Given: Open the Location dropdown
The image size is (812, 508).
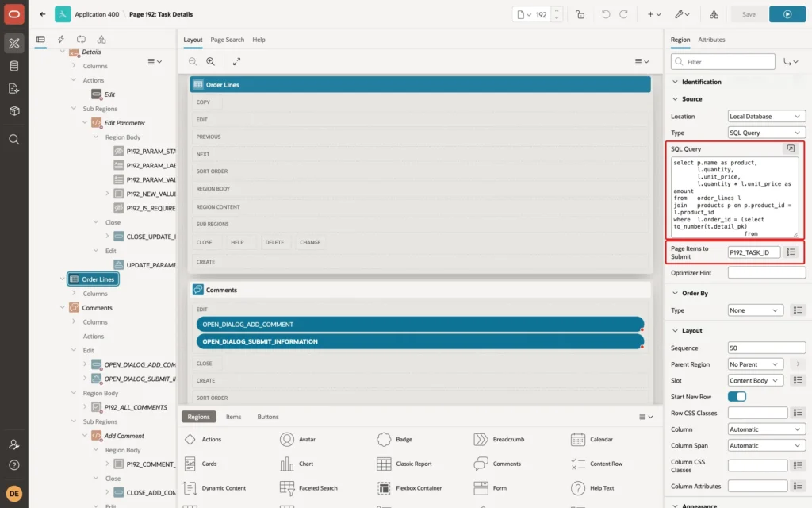Looking at the screenshot, I should tap(767, 117).
